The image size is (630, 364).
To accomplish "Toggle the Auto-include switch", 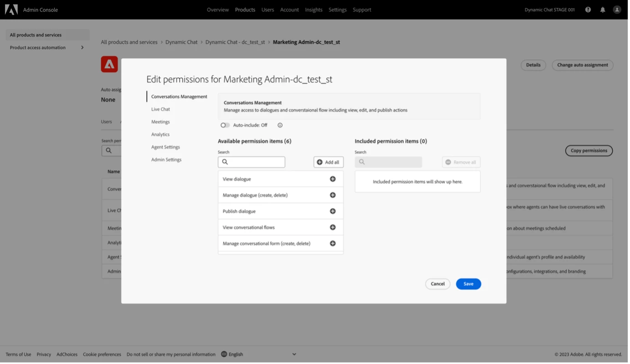I will point(225,126).
